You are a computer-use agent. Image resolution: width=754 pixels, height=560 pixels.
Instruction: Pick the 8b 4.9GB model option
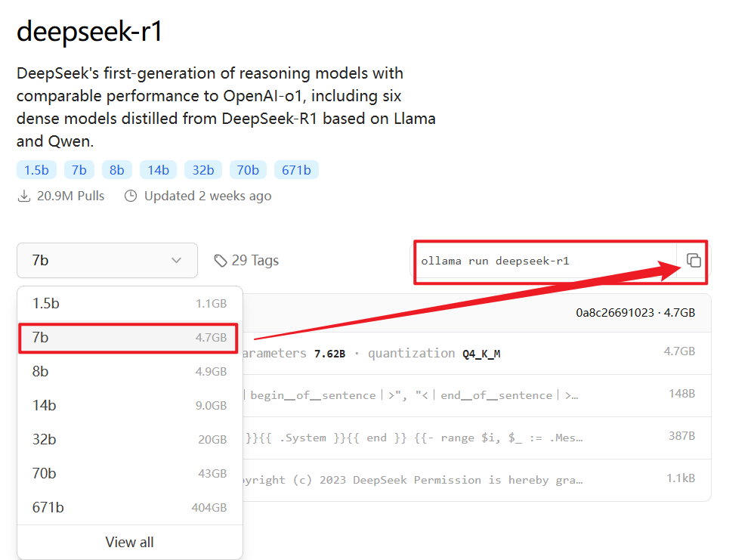(x=130, y=371)
